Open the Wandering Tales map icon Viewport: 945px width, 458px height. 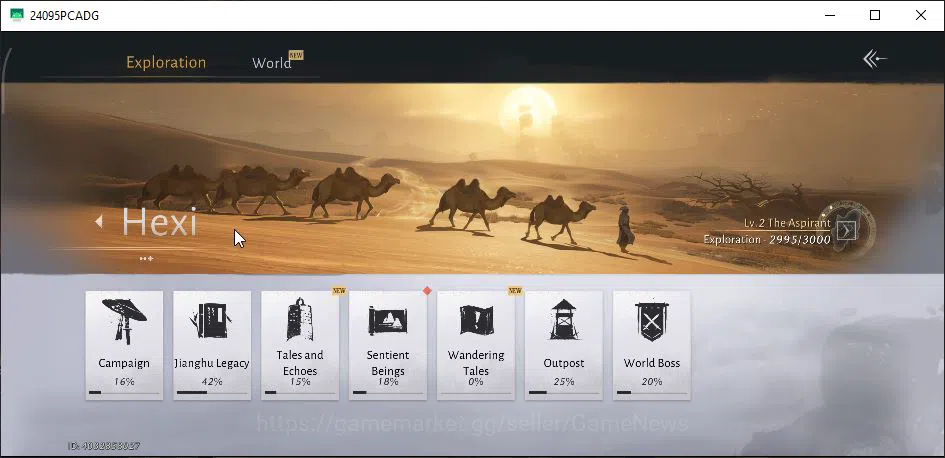476,319
